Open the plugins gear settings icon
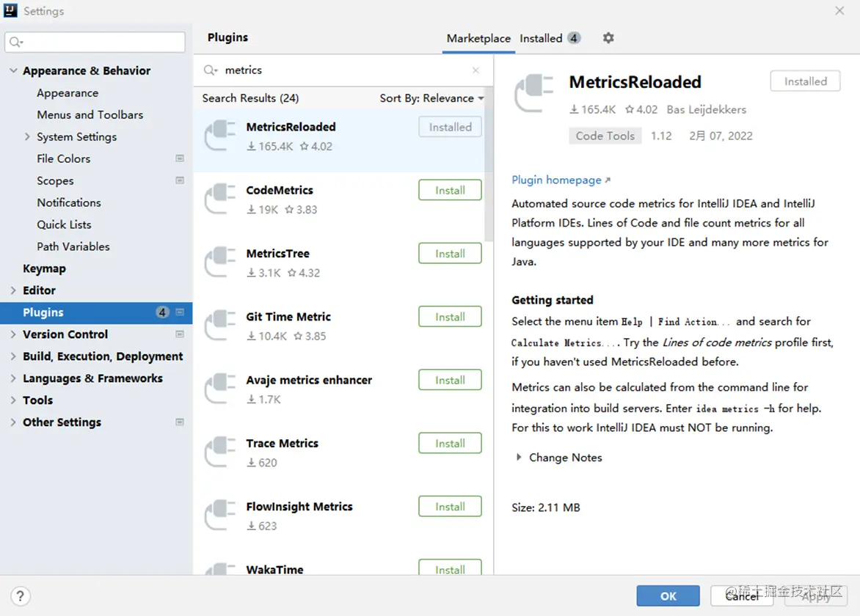 coord(608,38)
